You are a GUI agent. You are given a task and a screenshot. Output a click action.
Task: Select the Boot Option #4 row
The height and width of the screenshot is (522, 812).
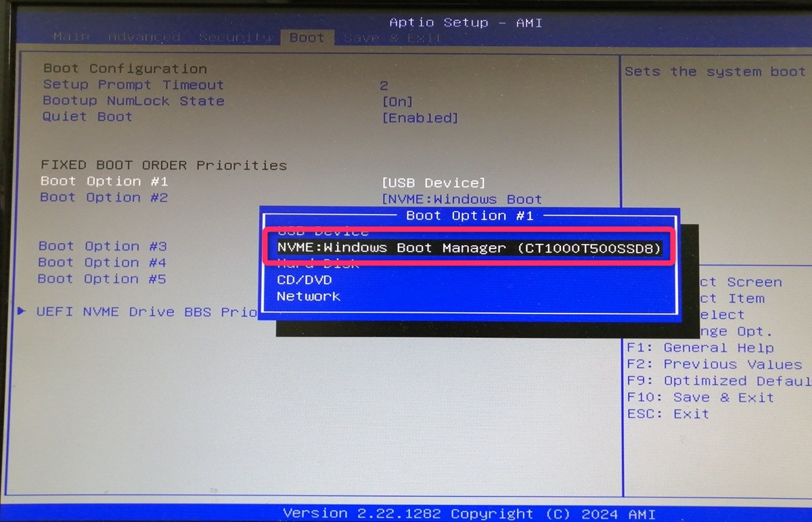pyautogui.click(x=102, y=263)
